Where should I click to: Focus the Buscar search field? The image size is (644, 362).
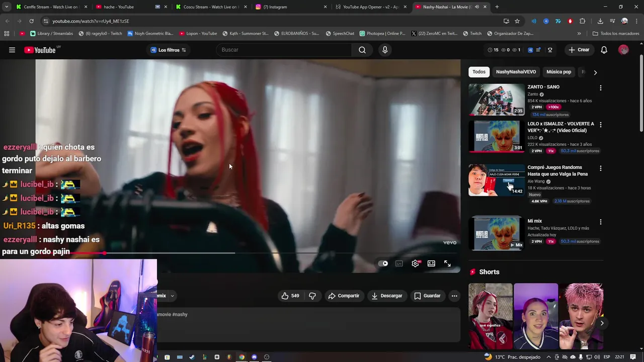[x=284, y=50]
